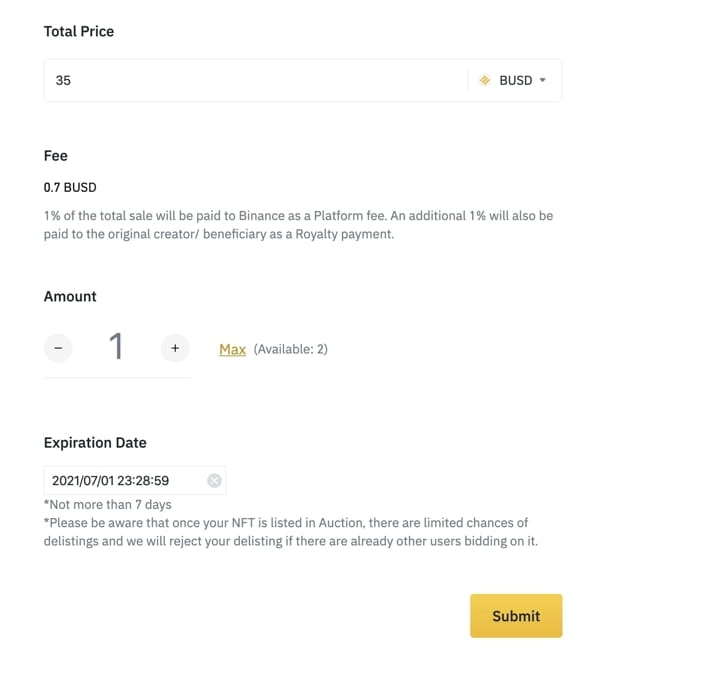Click the "(Available: 2)" text

tap(290, 349)
